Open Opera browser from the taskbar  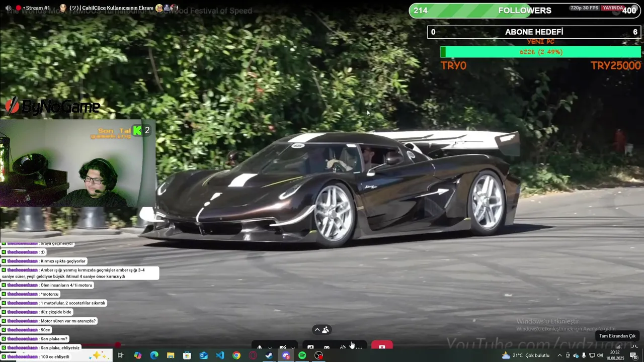click(x=253, y=355)
